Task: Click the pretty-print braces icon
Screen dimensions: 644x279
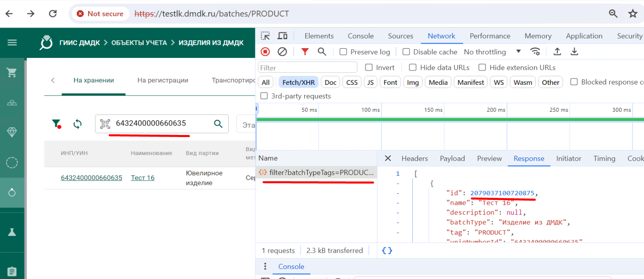Action: (387, 250)
